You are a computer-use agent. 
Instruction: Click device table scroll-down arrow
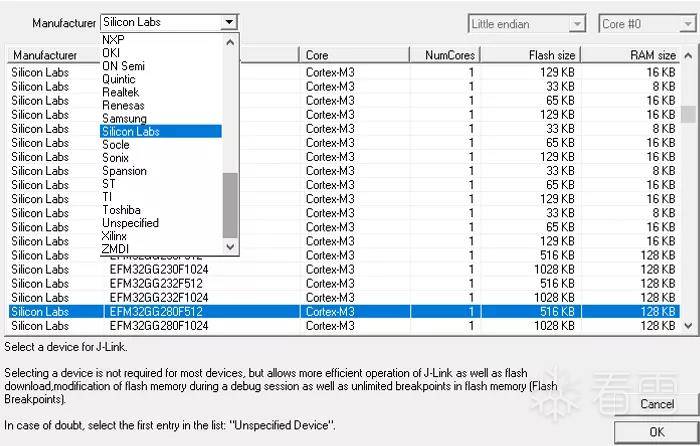pyautogui.click(x=688, y=326)
